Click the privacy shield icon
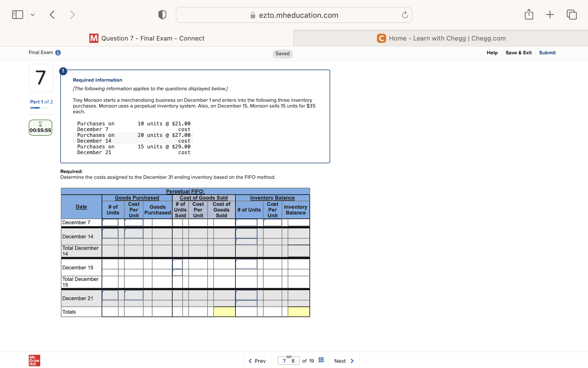Image resolution: width=588 pixels, height=368 pixels. point(162,15)
